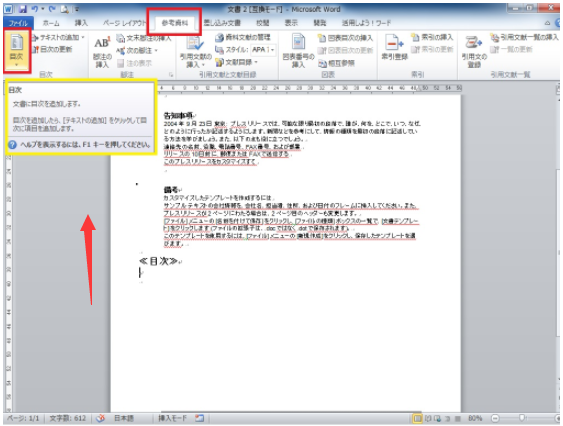Image resolution: width=563 pixels, height=426 pixels.
Task: Open the スタイル APA citation style combo box
Action: (262, 50)
